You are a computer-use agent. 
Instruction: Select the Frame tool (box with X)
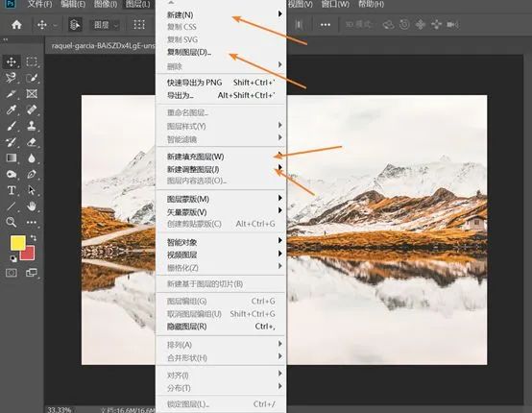(32, 93)
